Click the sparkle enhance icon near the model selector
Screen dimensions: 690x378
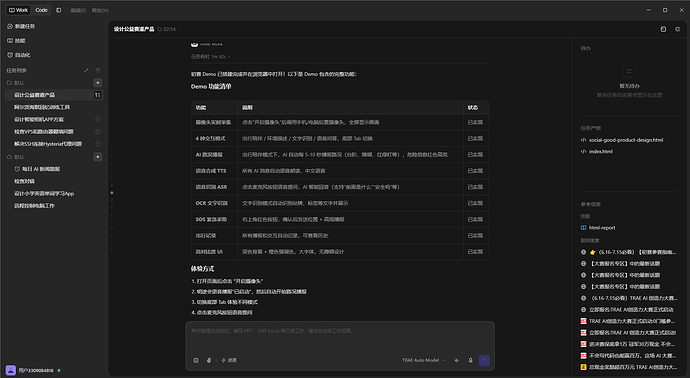point(456,360)
